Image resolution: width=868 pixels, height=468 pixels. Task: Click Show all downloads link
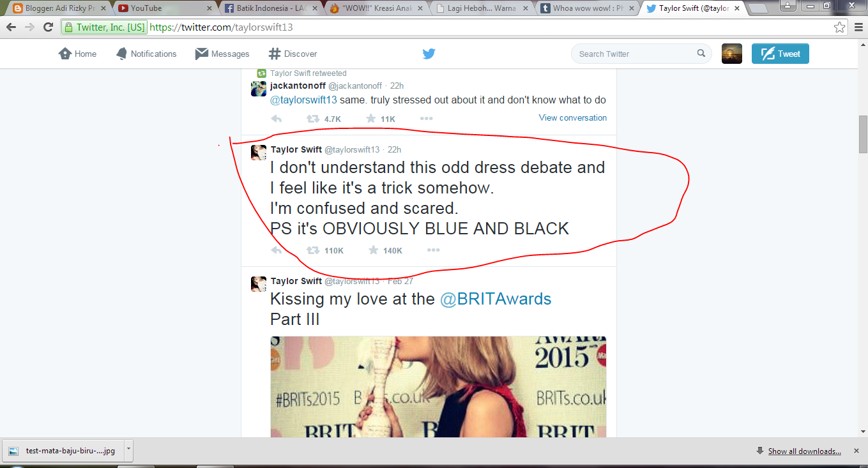[x=804, y=451]
